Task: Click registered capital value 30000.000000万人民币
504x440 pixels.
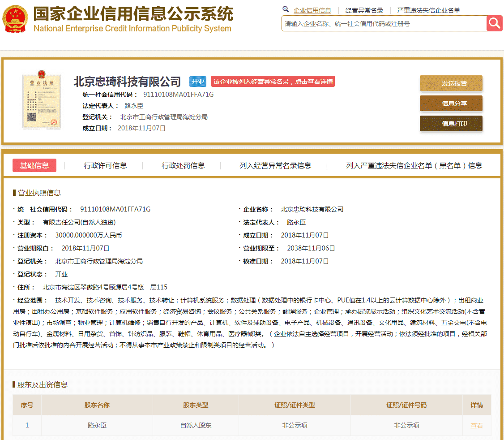Action: point(88,235)
